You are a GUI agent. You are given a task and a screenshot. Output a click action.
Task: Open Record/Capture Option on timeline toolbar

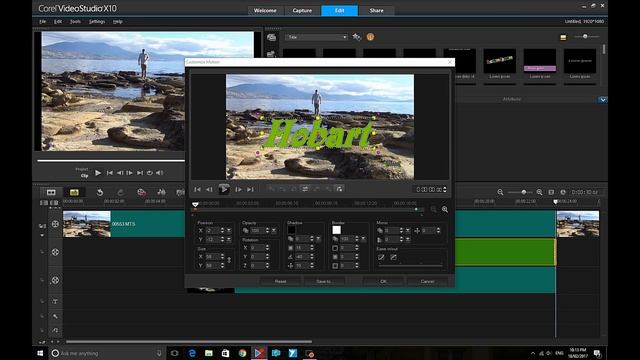pos(141,192)
